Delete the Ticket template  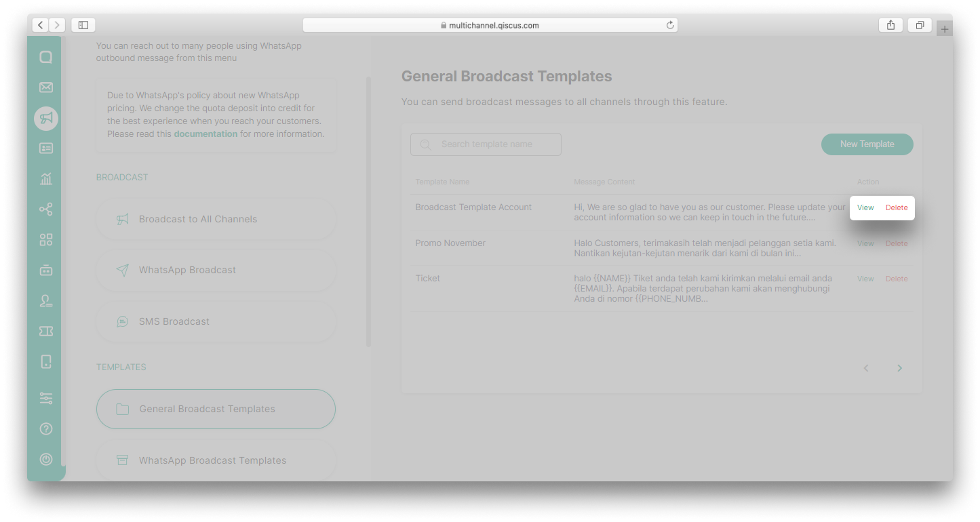click(897, 279)
